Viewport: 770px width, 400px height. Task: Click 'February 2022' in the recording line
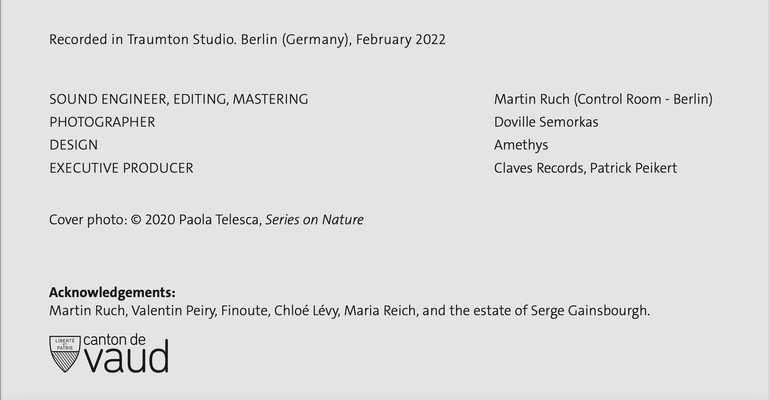pyautogui.click(x=401, y=40)
